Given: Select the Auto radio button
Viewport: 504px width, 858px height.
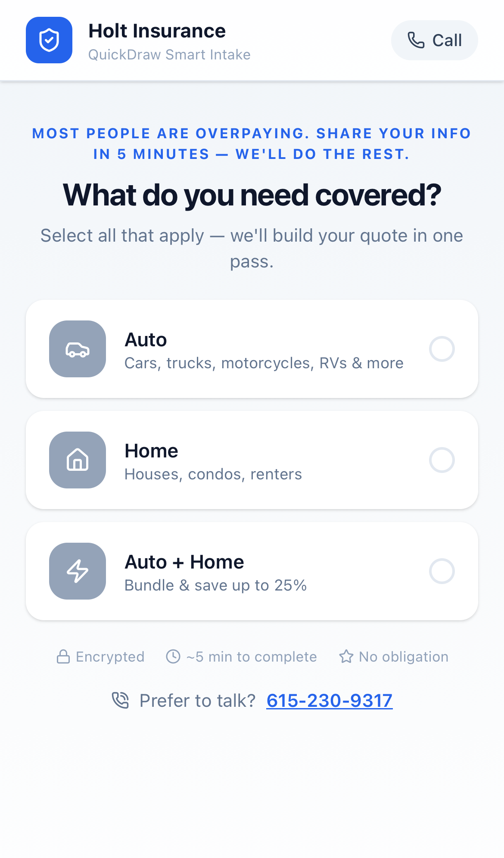Looking at the screenshot, I should (442, 349).
